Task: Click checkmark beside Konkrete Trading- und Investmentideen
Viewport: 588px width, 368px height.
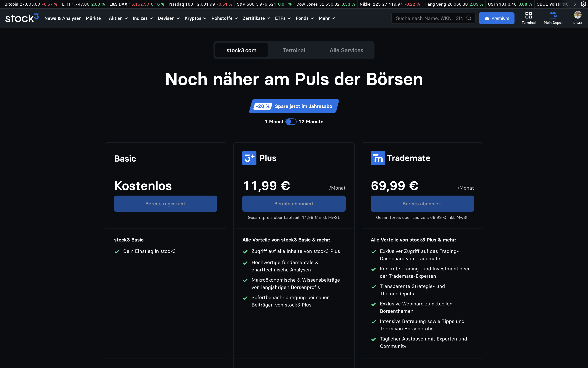Action: 373,269
